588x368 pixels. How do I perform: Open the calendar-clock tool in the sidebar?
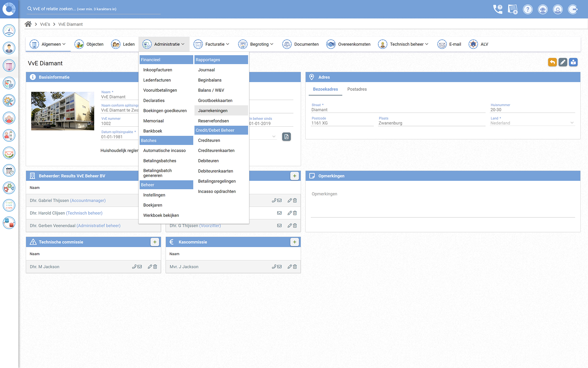tap(9, 171)
